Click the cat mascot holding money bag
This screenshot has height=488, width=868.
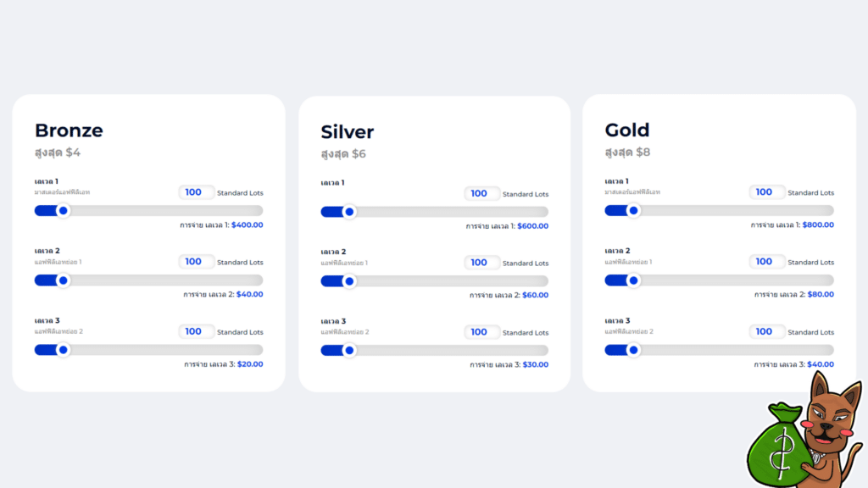[805, 436]
